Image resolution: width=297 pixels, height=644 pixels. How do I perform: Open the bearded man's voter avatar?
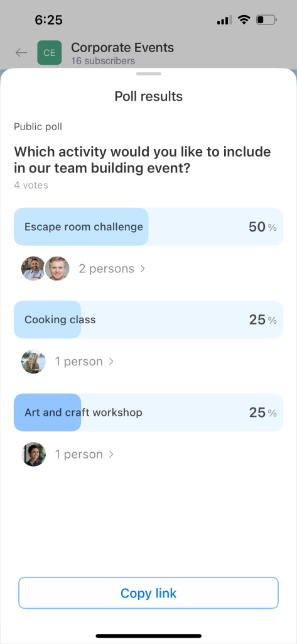pos(33,269)
